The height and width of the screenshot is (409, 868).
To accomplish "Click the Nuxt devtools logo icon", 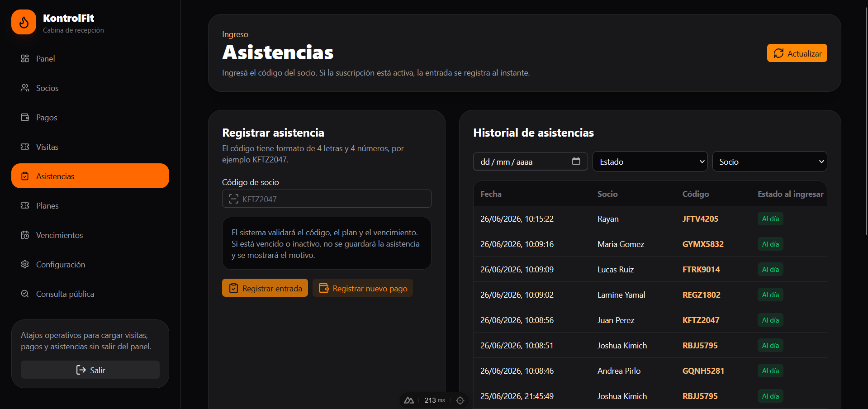I will pyautogui.click(x=409, y=400).
